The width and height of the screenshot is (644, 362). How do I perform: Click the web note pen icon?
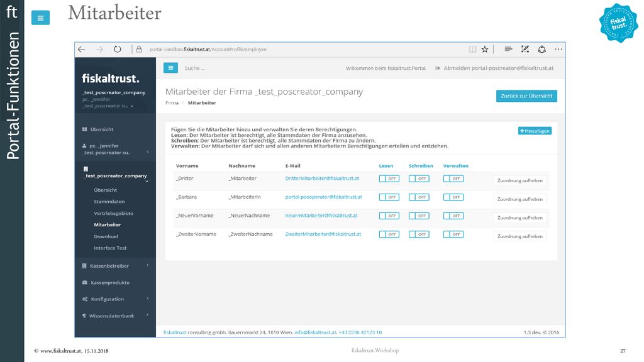click(525, 49)
